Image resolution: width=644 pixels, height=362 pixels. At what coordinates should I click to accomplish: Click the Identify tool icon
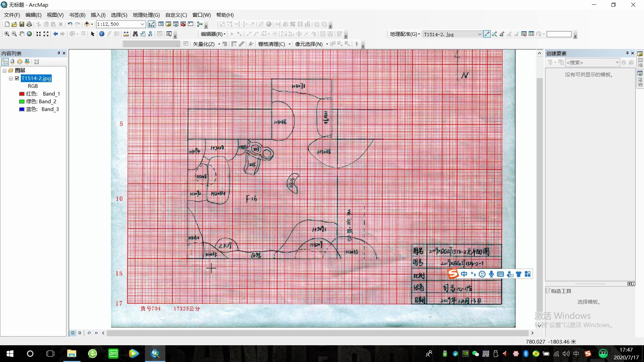tap(102, 34)
